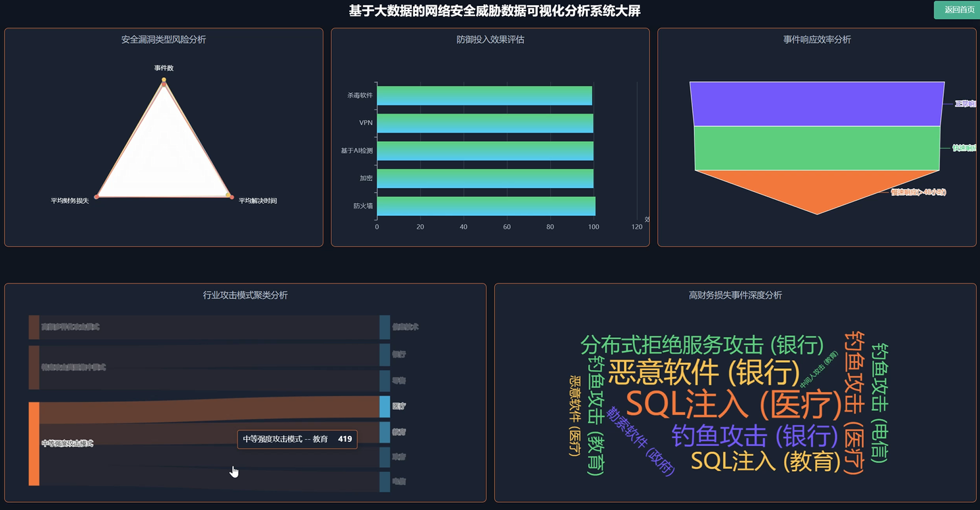The image size is (980, 510).
Task: Click the 杀毒软件 horizontal bar
Action: [484, 96]
